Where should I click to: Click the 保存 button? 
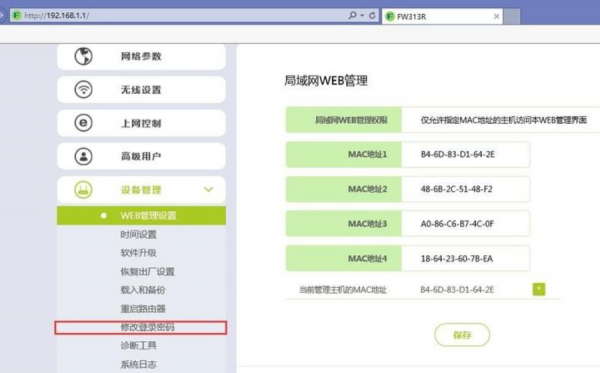tap(462, 335)
